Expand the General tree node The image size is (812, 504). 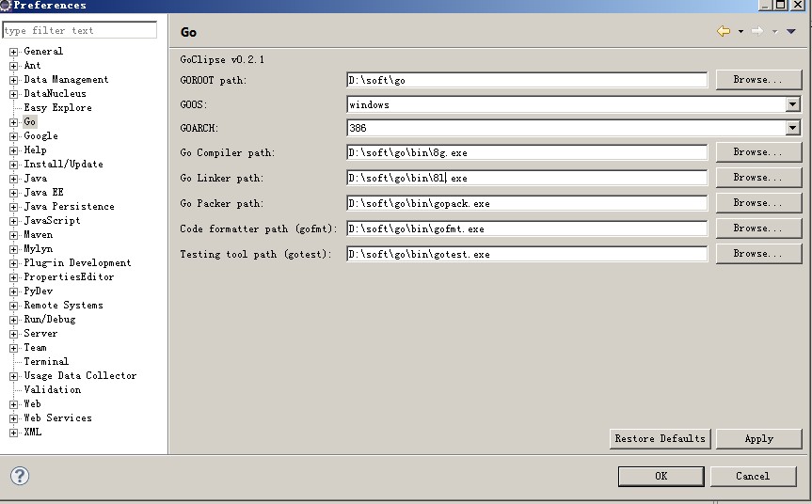pos(13,52)
